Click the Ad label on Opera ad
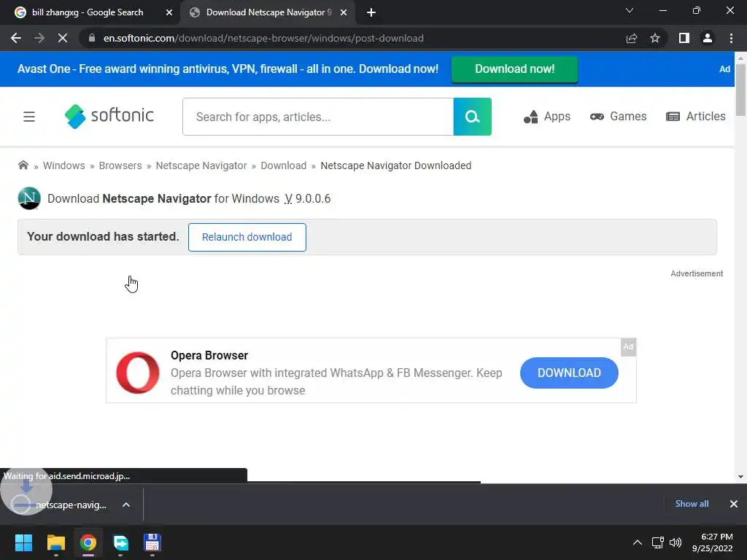The width and height of the screenshot is (747, 560). (628, 346)
